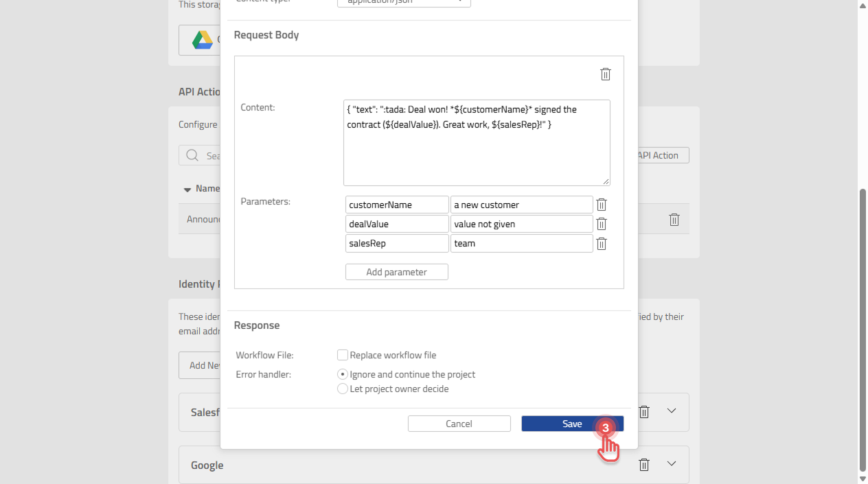The width and height of the screenshot is (868, 484).
Task: Delete the customerName parameter row
Action: coord(601,205)
